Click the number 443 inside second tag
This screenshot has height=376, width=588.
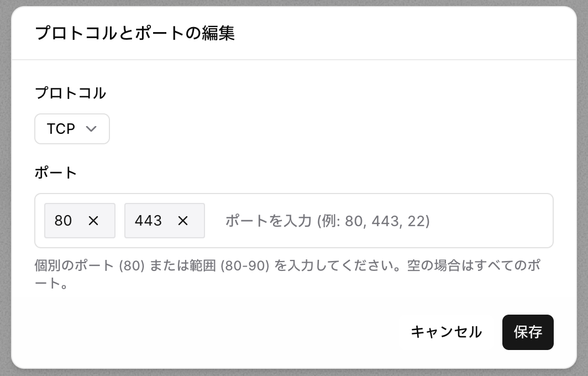pyautogui.click(x=149, y=221)
